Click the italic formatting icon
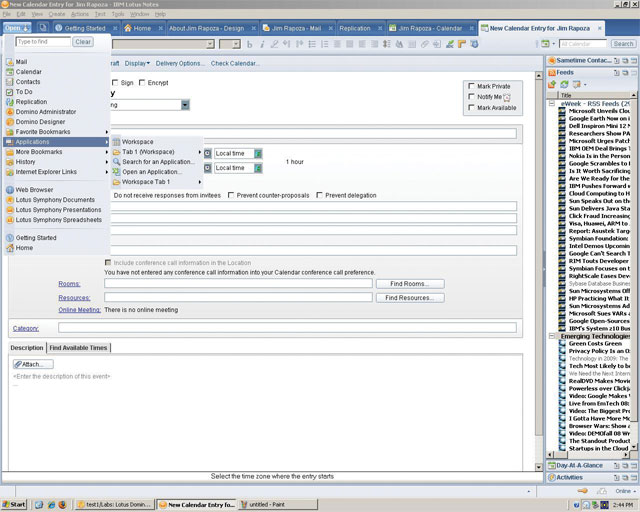640x512 pixels. pos(262,44)
